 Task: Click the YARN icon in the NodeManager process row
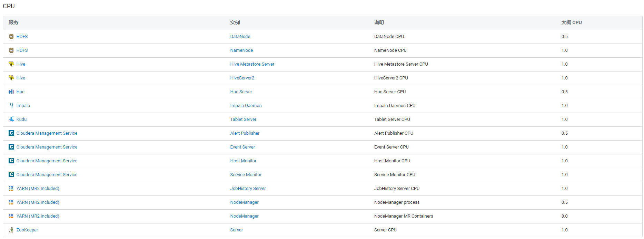(x=11, y=202)
